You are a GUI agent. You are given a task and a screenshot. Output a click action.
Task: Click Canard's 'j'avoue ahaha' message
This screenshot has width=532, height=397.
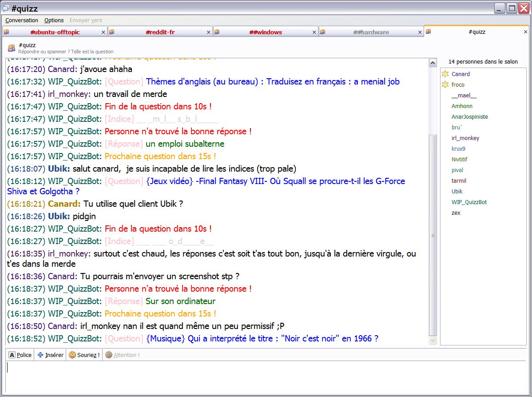click(106, 69)
